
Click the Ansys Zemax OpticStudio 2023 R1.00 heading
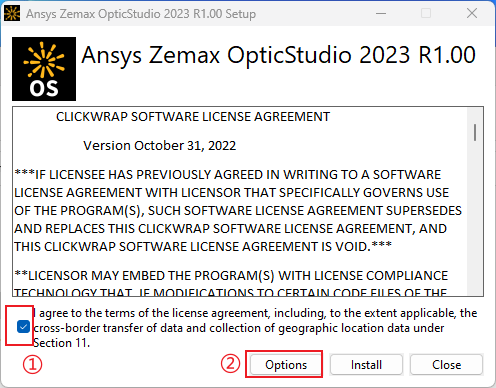click(278, 55)
